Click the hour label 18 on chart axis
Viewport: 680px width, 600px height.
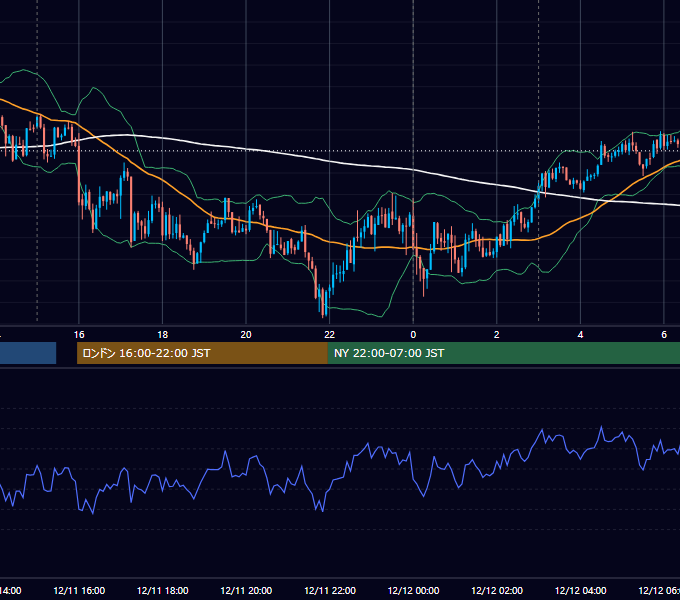click(x=162, y=335)
